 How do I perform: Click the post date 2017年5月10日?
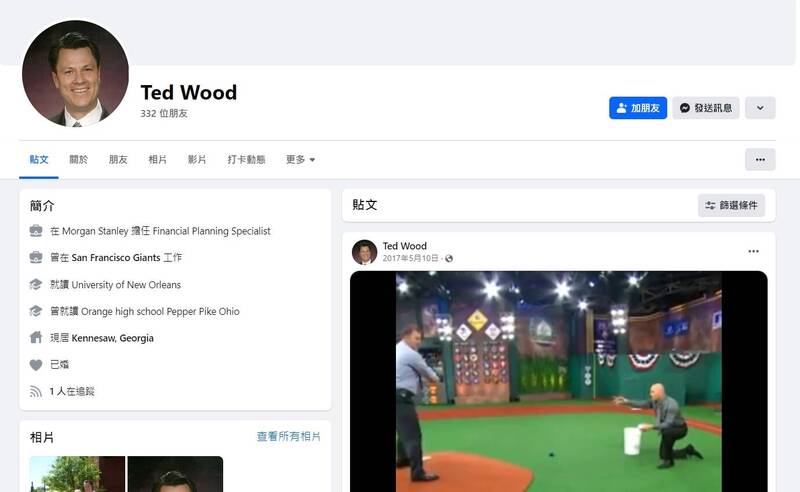click(410, 259)
